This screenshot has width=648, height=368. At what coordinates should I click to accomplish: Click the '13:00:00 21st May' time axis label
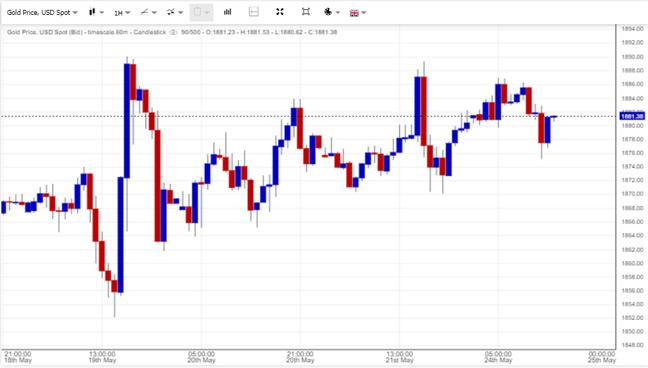point(400,357)
